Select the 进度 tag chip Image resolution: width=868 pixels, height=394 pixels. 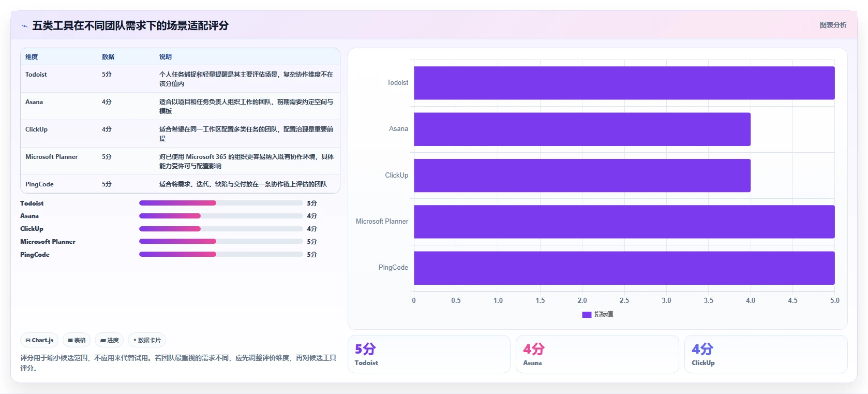[x=109, y=340]
